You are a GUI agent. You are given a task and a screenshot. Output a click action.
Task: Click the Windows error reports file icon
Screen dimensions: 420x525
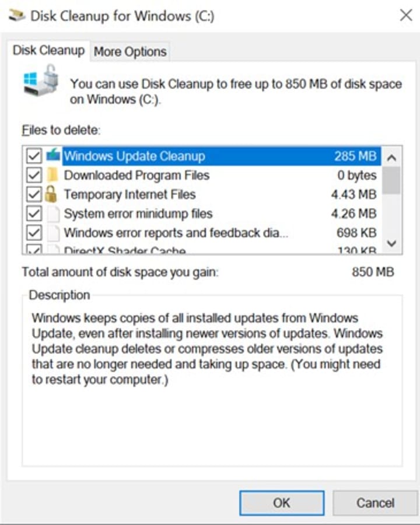pos(53,233)
